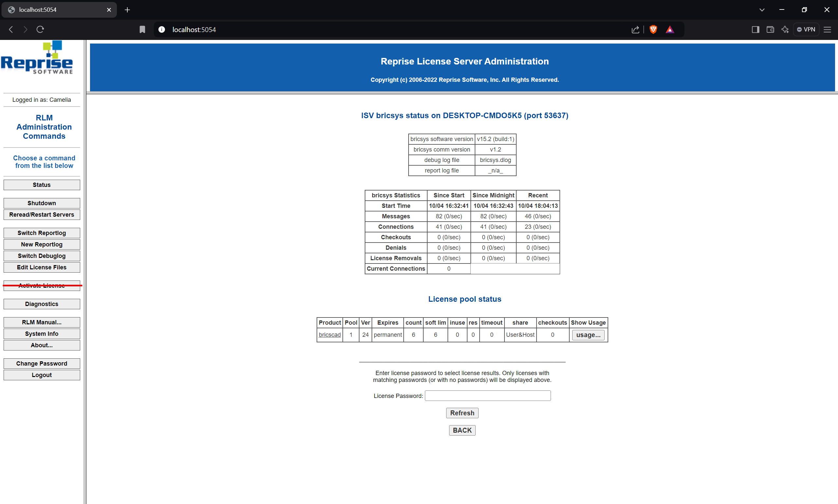Open the Brave Wallet icon

770,29
